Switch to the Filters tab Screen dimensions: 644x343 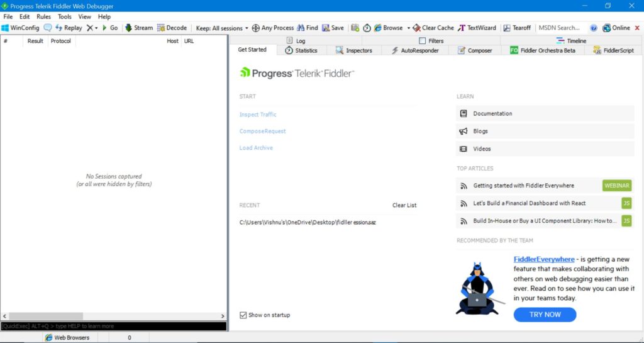431,41
